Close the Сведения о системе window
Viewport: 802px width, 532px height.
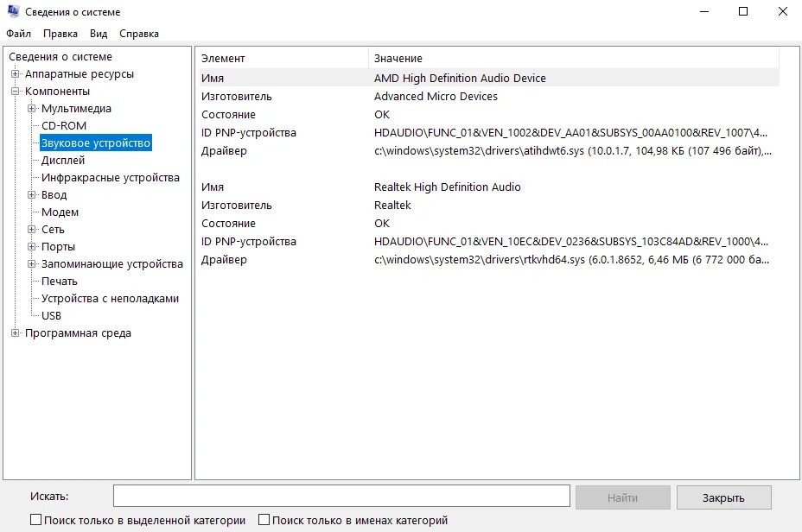783,11
